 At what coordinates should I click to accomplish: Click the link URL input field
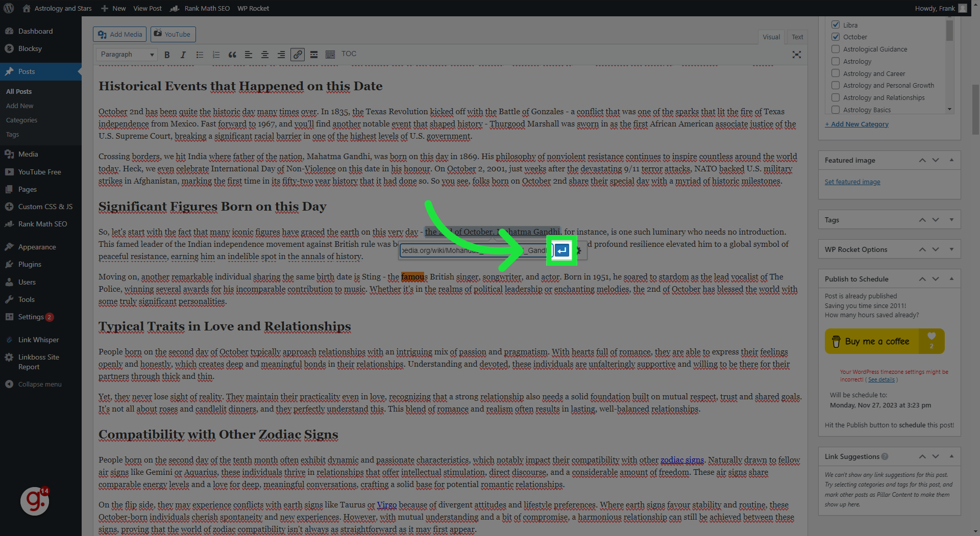coord(475,250)
